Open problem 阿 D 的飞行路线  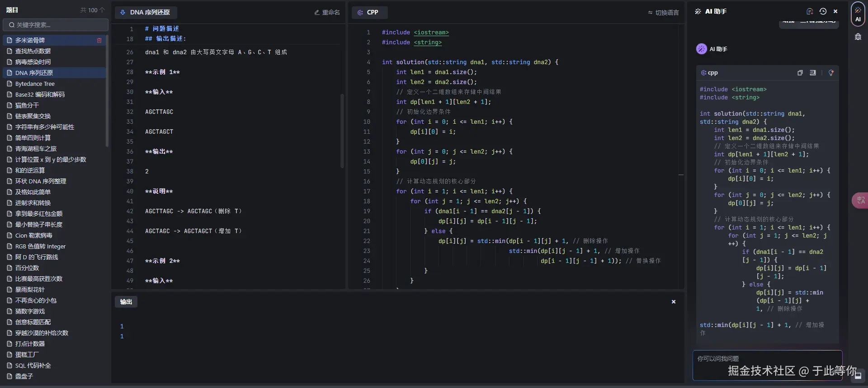[x=54, y=257]
